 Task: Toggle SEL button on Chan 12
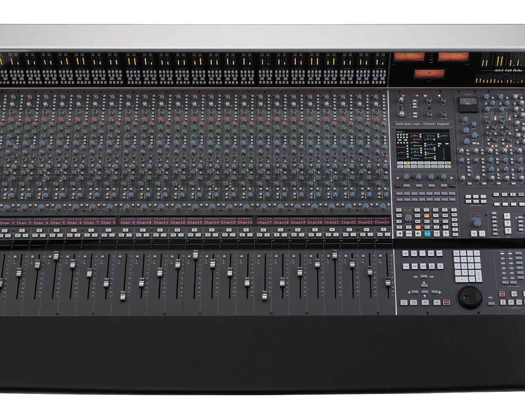(176, 230)
